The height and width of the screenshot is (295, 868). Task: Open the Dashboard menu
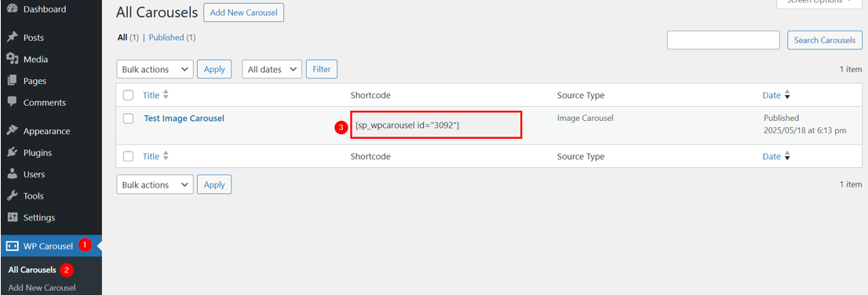51,9
